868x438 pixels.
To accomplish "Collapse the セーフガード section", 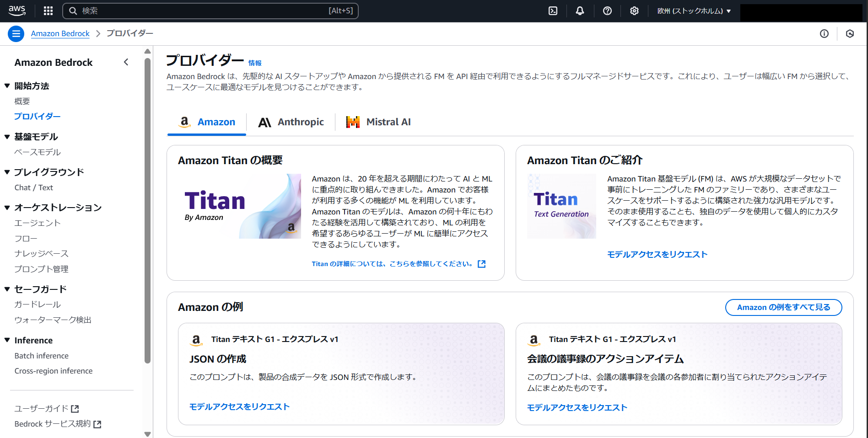I will point(7,289).
